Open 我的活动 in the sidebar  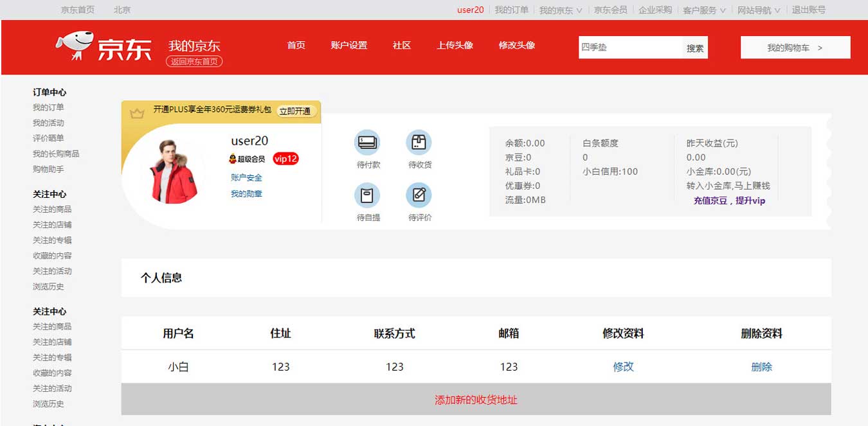[x=48, y=123]
